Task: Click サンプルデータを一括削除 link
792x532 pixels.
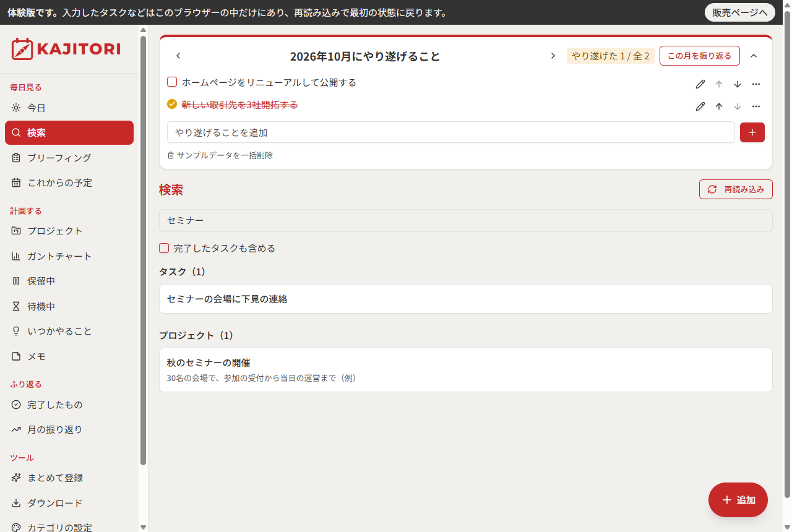Action: (x=220, y=155)
